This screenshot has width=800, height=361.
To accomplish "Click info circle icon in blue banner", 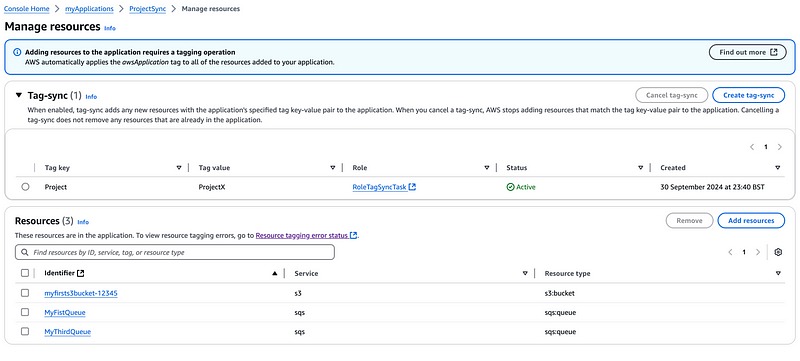I will point(17,52).
